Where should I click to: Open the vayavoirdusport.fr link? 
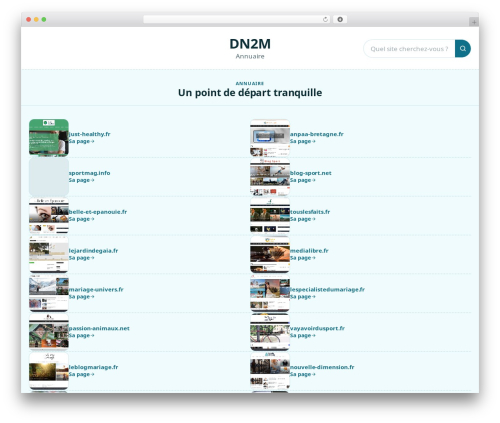pyautogui.click(x=317, y=328)
